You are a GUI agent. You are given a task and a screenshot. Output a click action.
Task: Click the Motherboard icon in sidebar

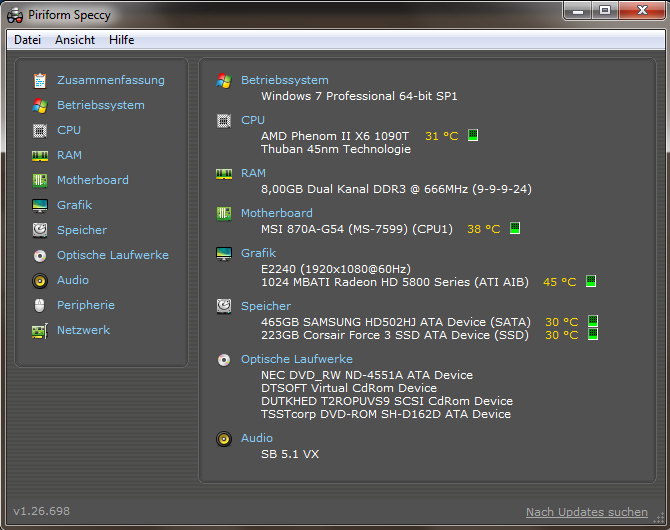[x=40, y=180]
